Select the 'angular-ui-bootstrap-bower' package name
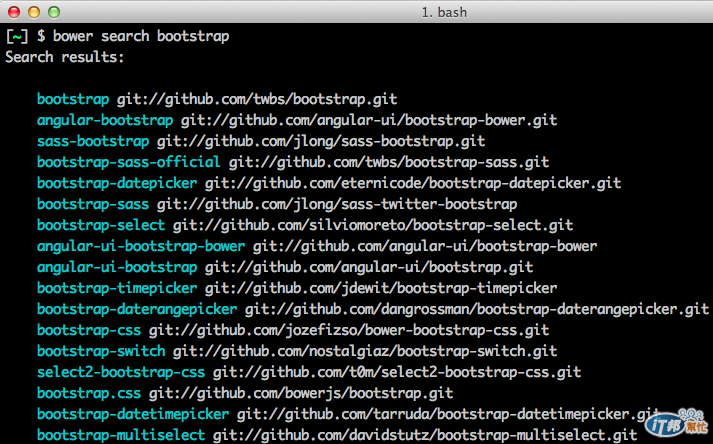This screenshot has width=713, height=444. pyautogui.click(x=141, y=246)
